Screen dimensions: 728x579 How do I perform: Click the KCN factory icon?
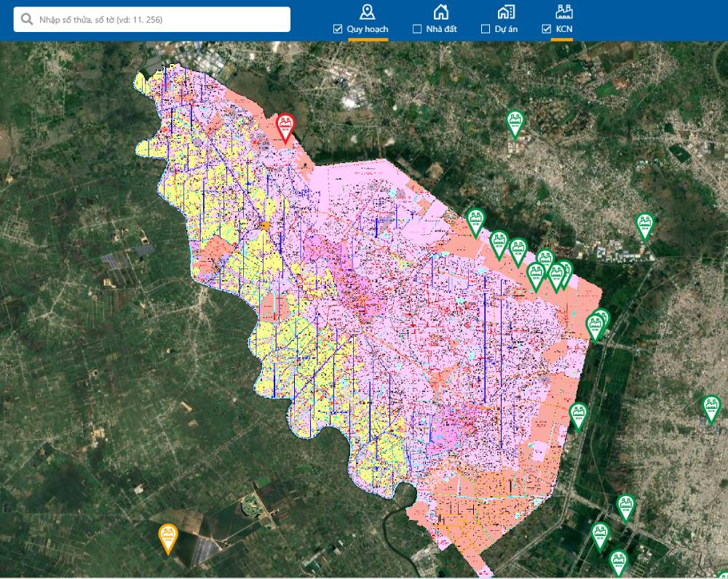(563, 12)
